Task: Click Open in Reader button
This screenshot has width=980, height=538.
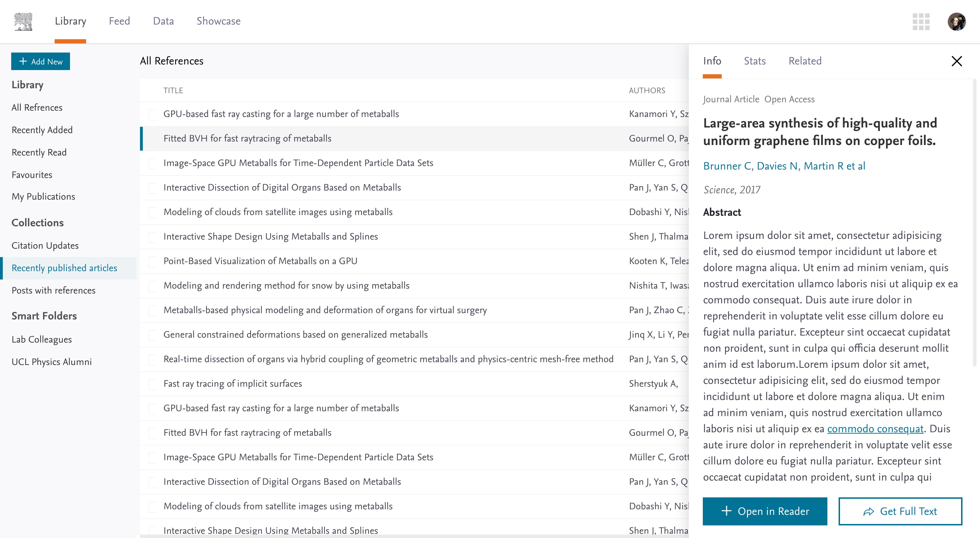Action: point(765,511)
